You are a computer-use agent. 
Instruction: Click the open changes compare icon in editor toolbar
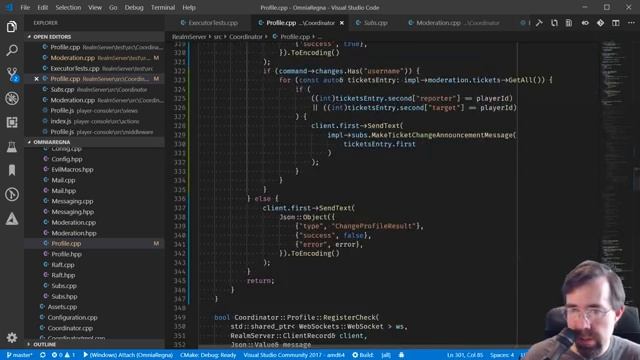coord(554,23)
